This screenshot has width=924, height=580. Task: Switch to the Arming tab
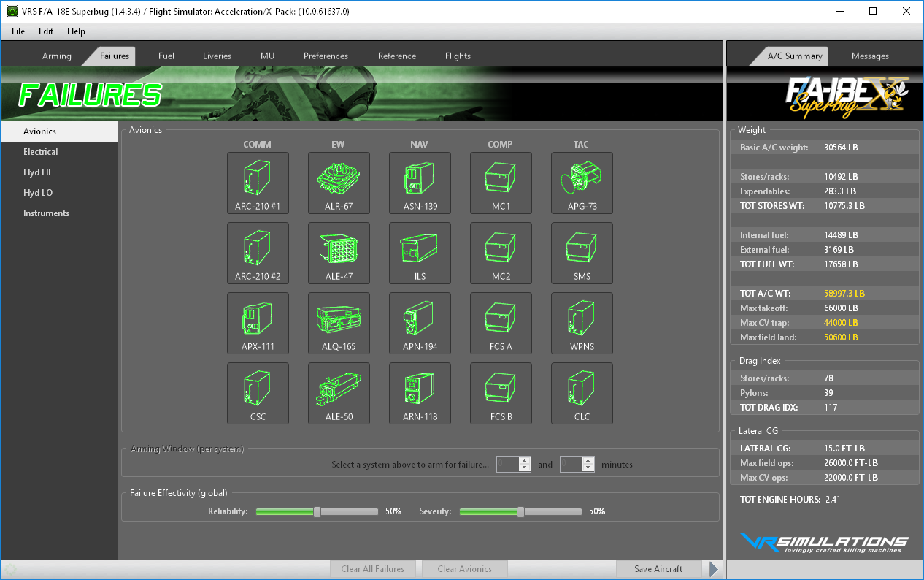pos(57,56)
